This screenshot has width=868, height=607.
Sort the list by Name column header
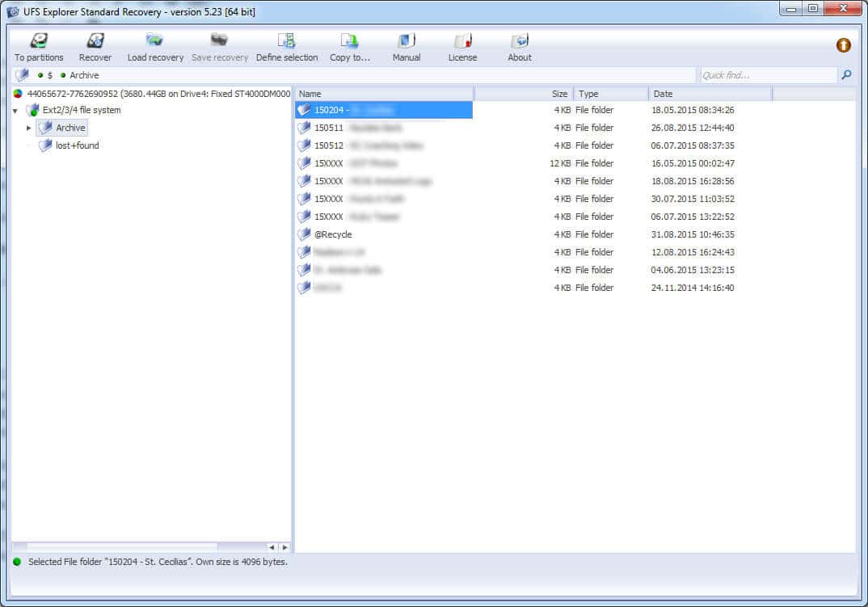(383, 94)
